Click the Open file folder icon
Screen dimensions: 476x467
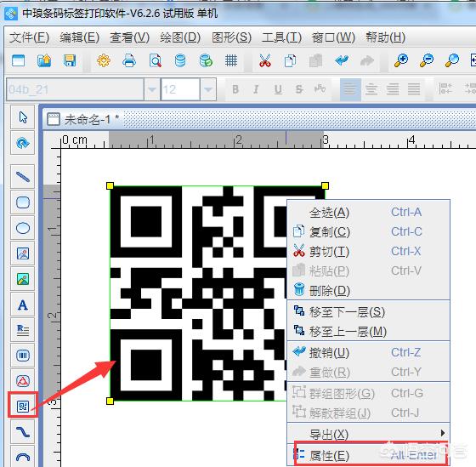44,60
